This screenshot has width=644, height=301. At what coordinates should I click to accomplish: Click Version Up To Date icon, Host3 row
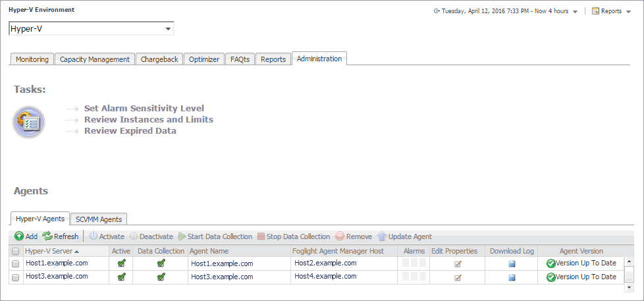click(x=550, y=277)
